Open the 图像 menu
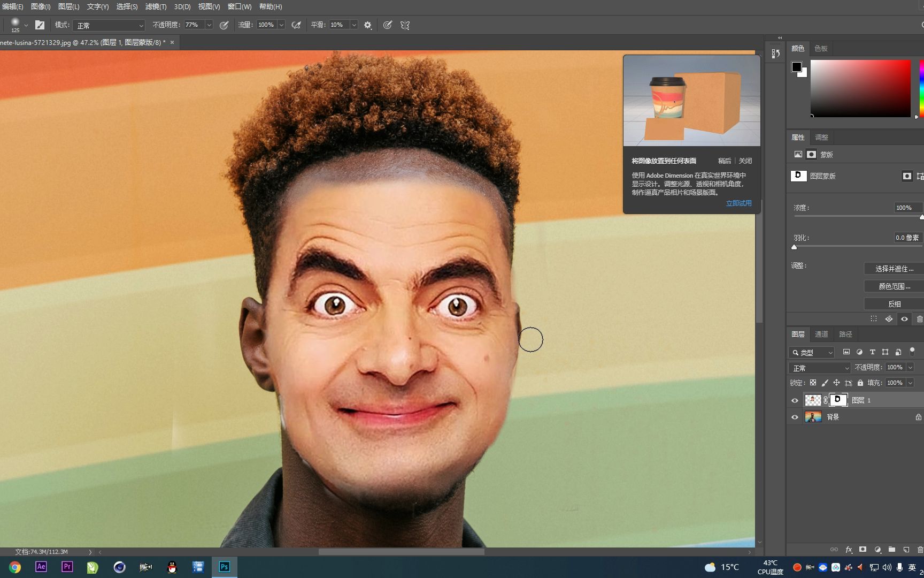 click(x=41, y=6)
